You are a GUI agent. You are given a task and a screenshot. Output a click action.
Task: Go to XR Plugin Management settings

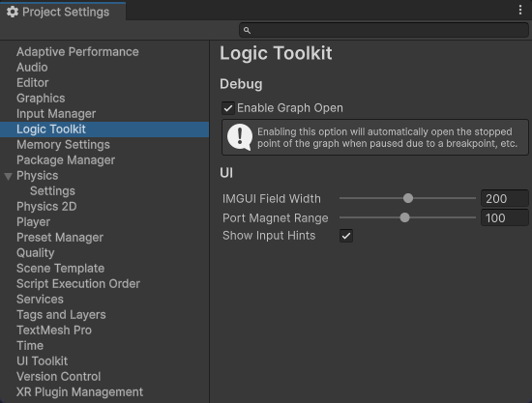[79, 392]
